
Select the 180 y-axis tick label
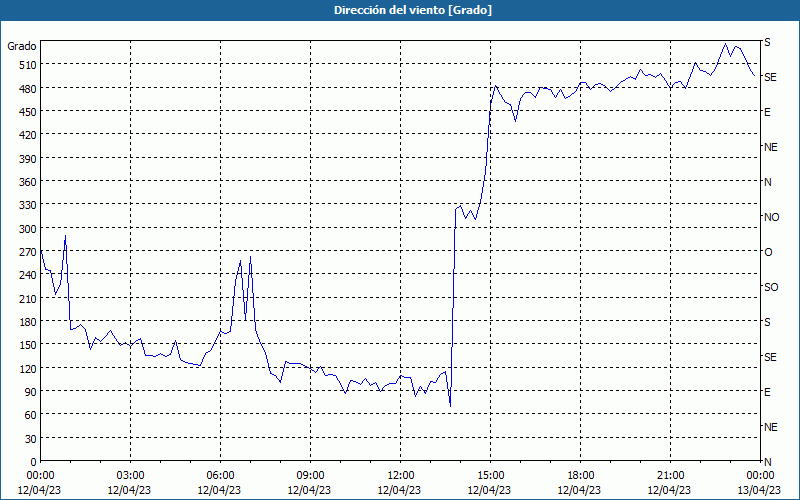pos(29,322)
